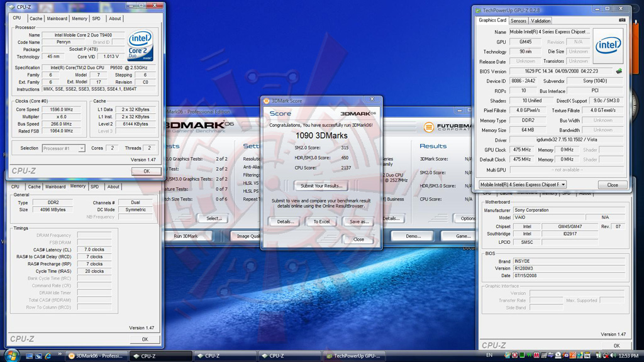Click Close button in GPU-Z window
The width and height of the screenshot is (644, 362).
click(x=613, y=185)
